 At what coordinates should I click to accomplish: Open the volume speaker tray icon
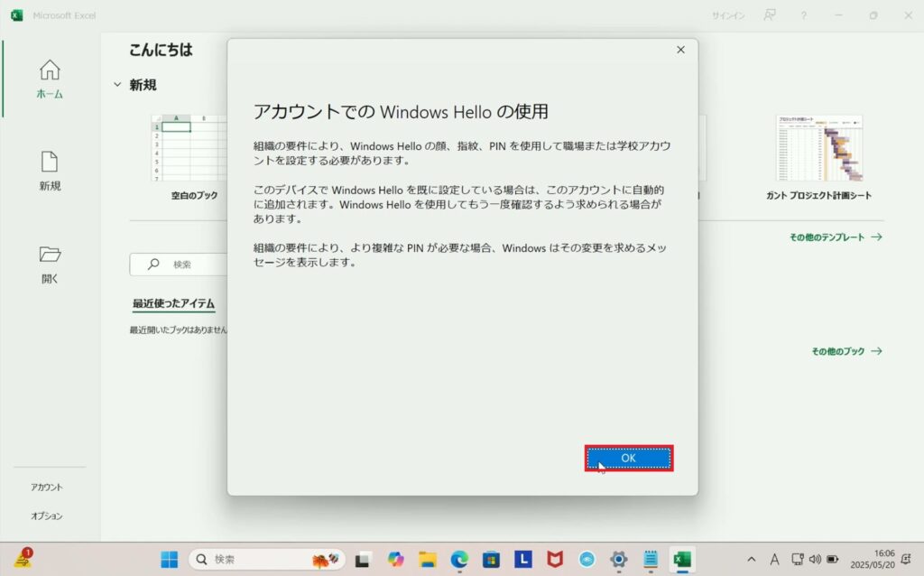click(815, 560)
